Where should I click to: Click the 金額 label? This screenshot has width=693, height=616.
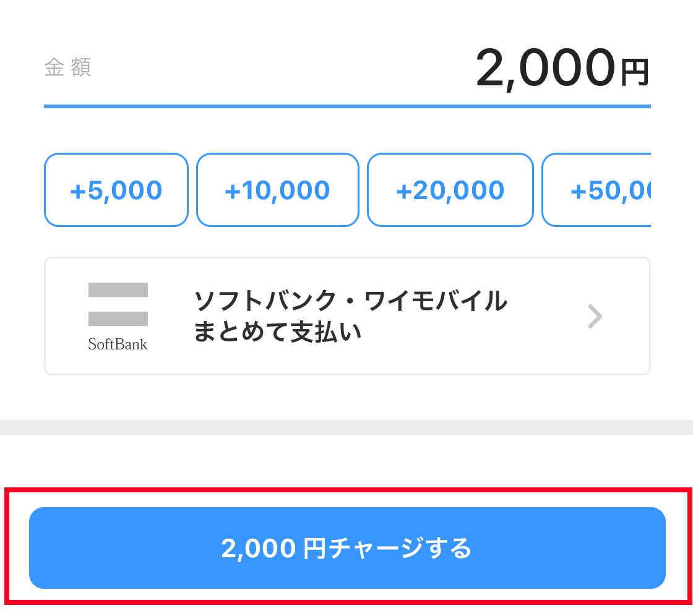coord(68,67)
